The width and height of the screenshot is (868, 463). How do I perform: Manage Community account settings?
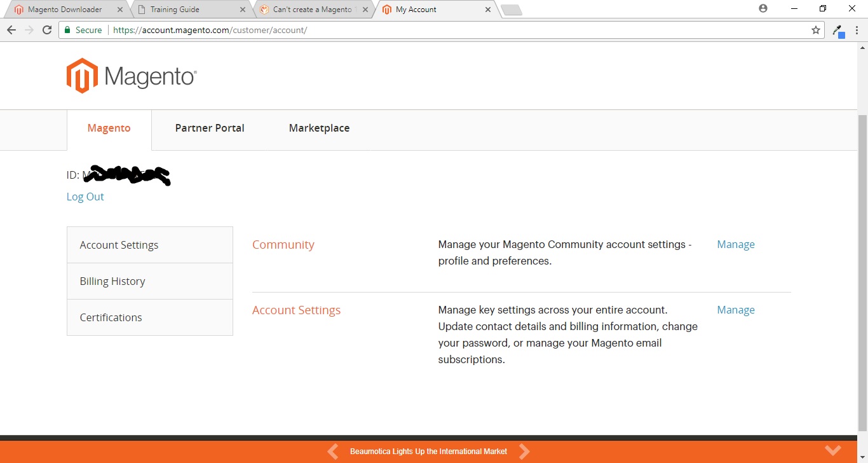pyautogui.click(x=735, y=244)
